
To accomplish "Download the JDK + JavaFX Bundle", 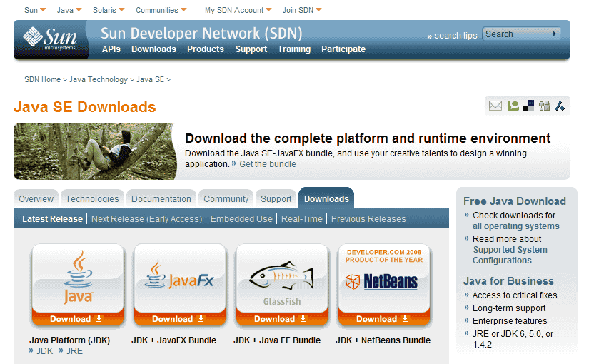I will [179, 319].
